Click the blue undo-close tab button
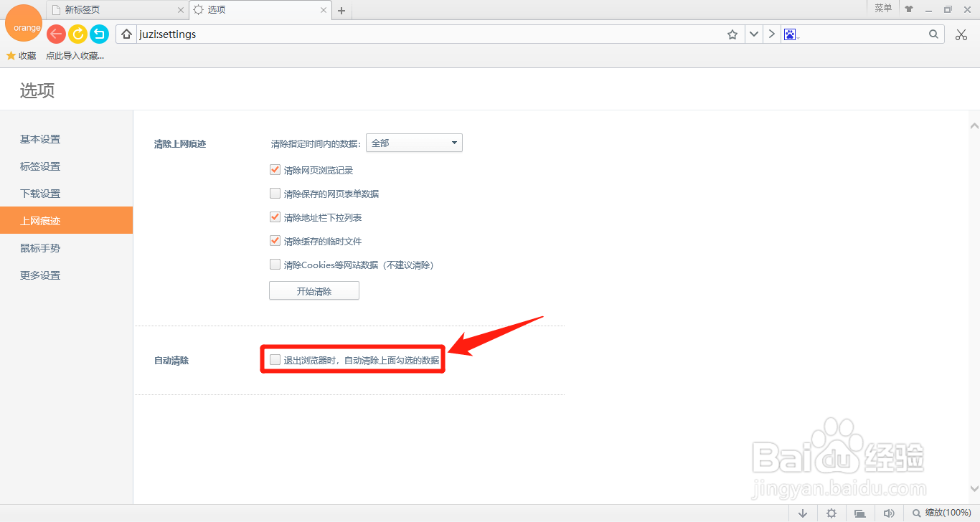The width and height of the screenshot is (980, 522). tap(99, 34)
